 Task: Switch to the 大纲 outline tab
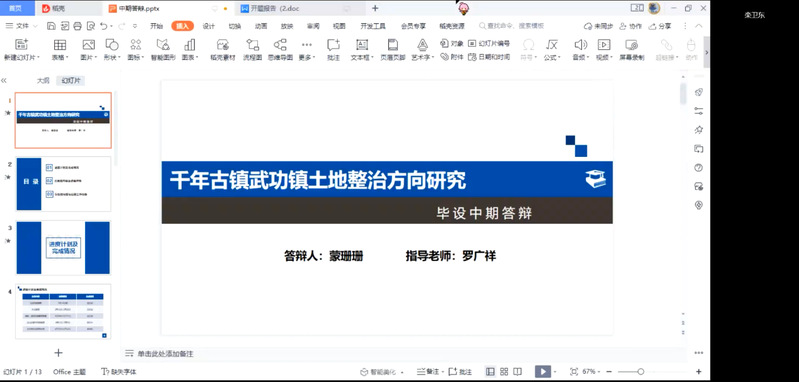(x=43, y=80)
